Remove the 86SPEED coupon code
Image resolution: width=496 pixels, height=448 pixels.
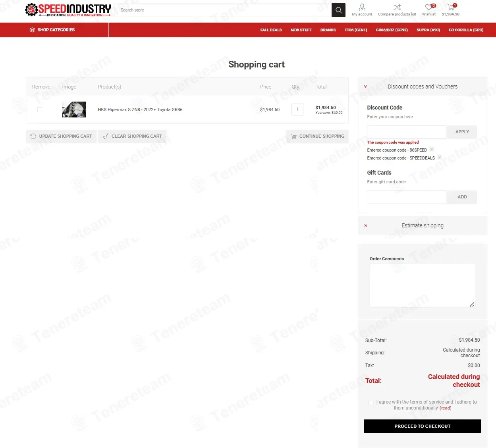coord(432,149)
